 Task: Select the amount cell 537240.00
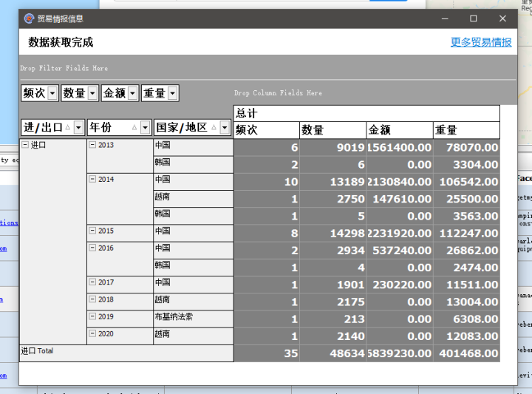click(400, 250)
